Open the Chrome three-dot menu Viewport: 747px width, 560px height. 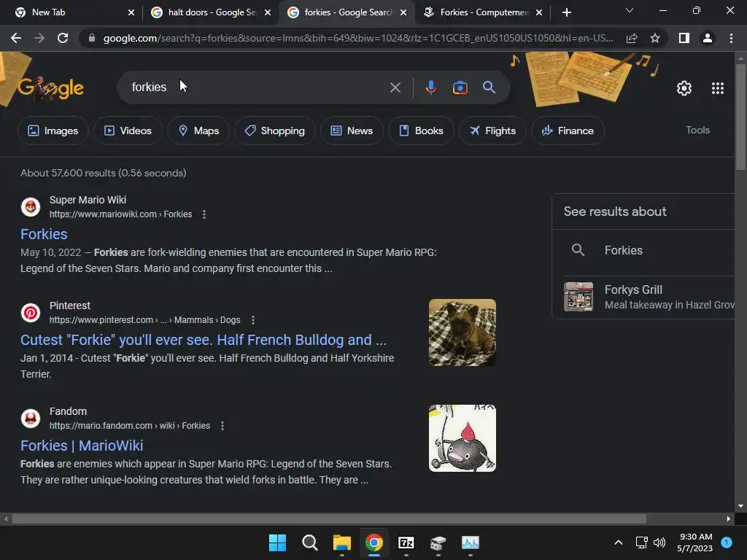pyautogui.click(x=731, y=38)
